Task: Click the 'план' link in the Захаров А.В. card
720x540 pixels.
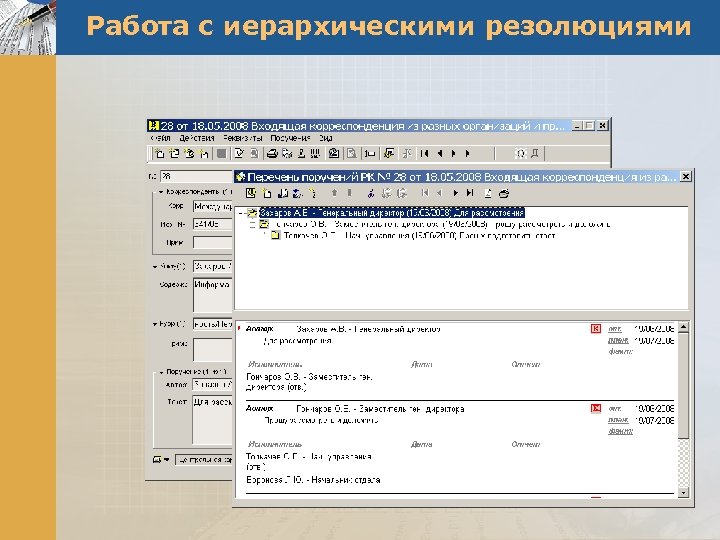Action: [618, 341]
